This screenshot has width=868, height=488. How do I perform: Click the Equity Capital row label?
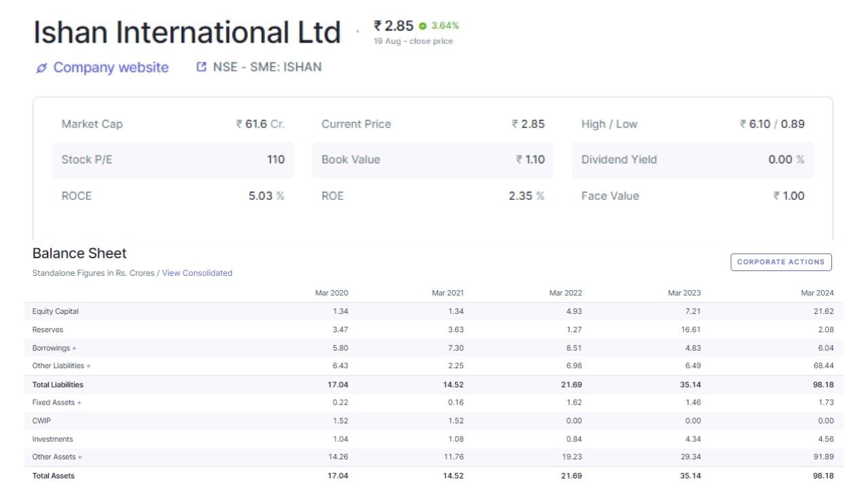click(56, 312)
